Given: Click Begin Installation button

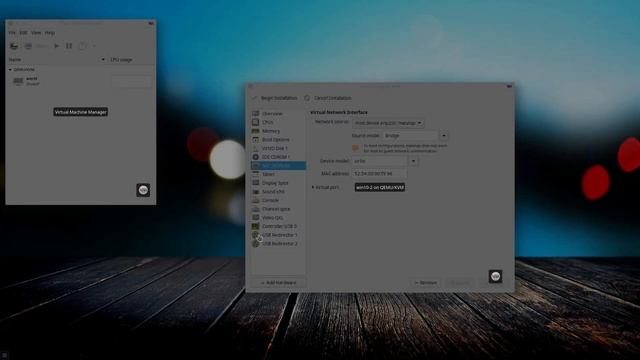Looking at the screenshot, I should (275, 98).
